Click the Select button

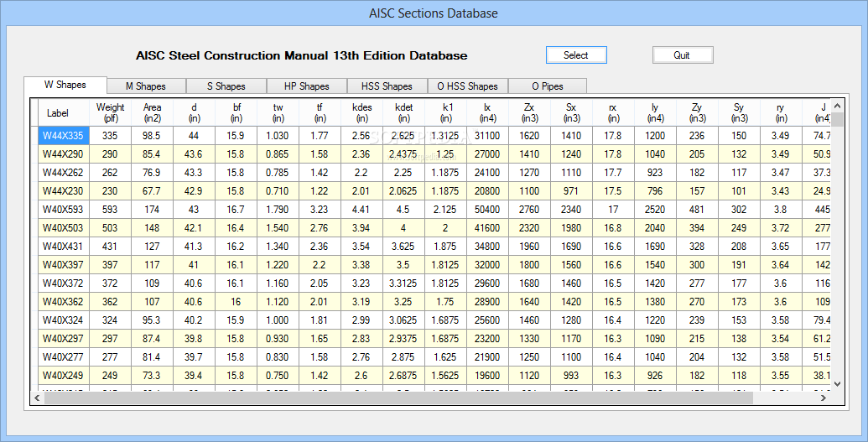[x=576, y=55]
